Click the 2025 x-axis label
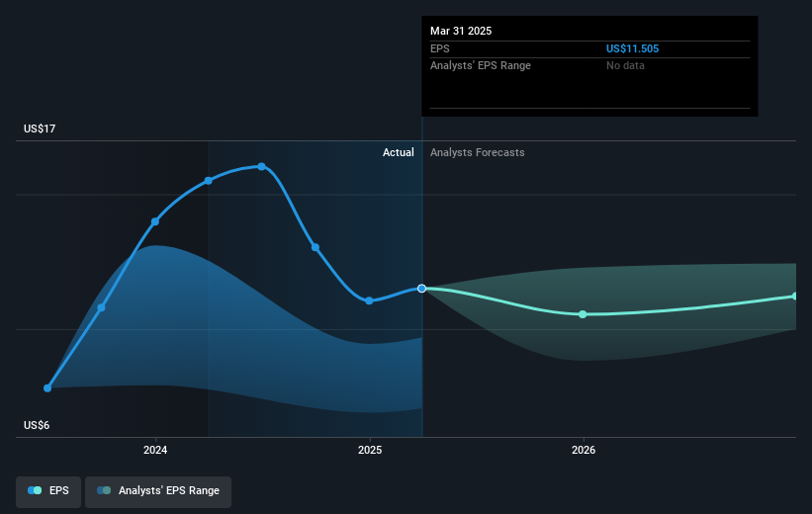812x514 pixels. click(370, 450)
